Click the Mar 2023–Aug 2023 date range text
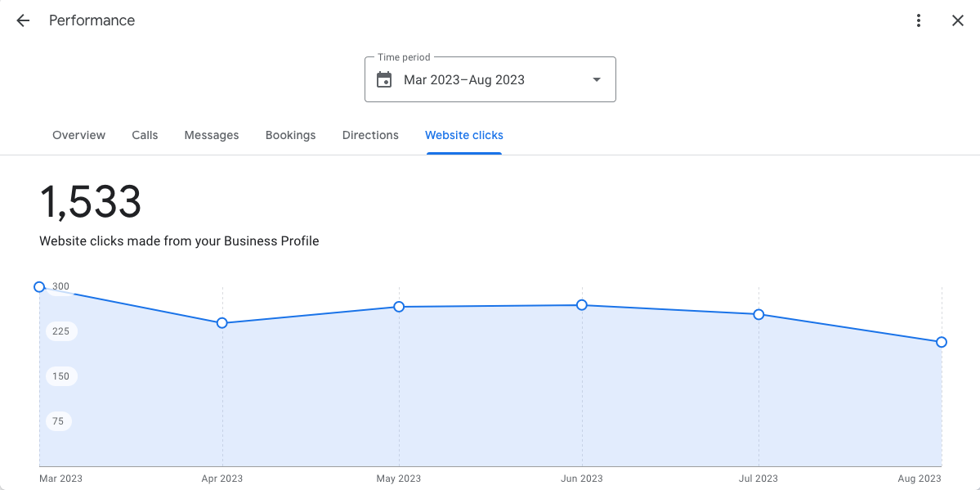The height and width of the screenshot is (490, 980). click(463, 79)
